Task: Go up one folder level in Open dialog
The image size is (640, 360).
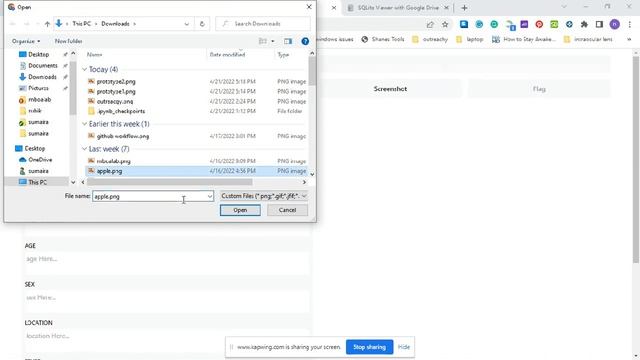Action: click(47, 24)
